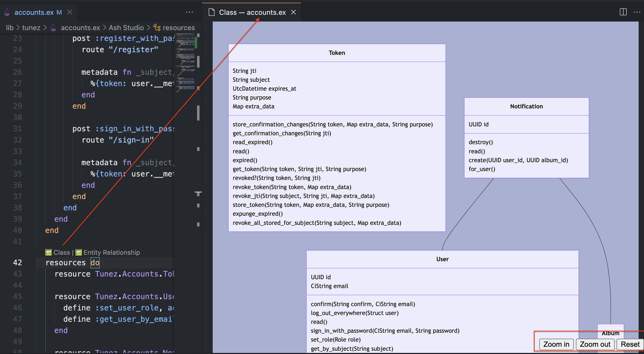The image size is (644, 354).
Task: Open the Entity Relationship code lens link
Action: pos(111,252)
